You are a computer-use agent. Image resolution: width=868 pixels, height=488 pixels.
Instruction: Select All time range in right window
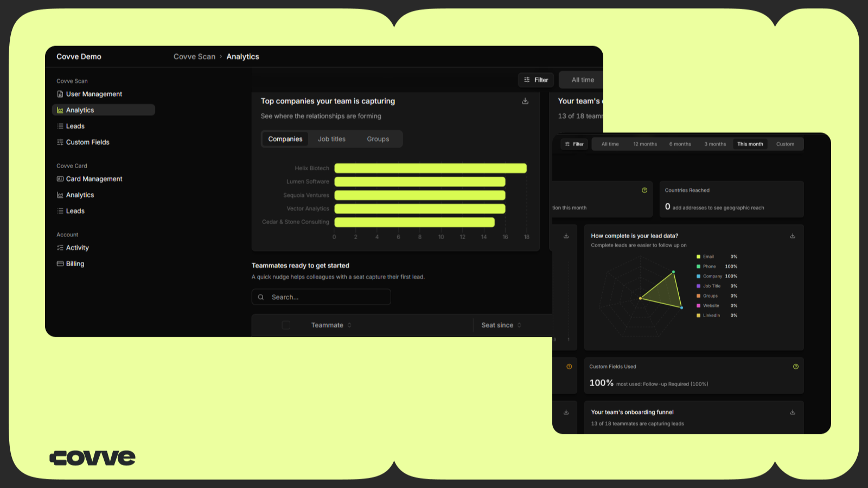pyautogui.click(x=610, y=144)
